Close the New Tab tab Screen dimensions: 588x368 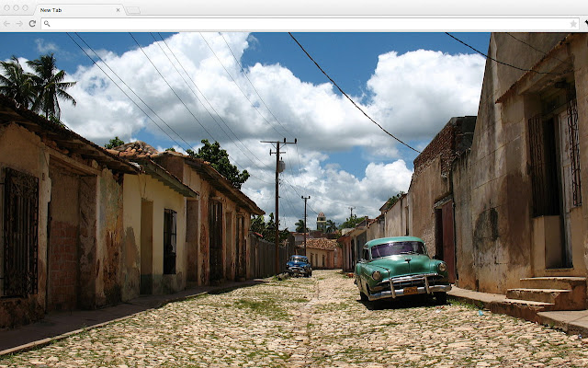point(118,10)
